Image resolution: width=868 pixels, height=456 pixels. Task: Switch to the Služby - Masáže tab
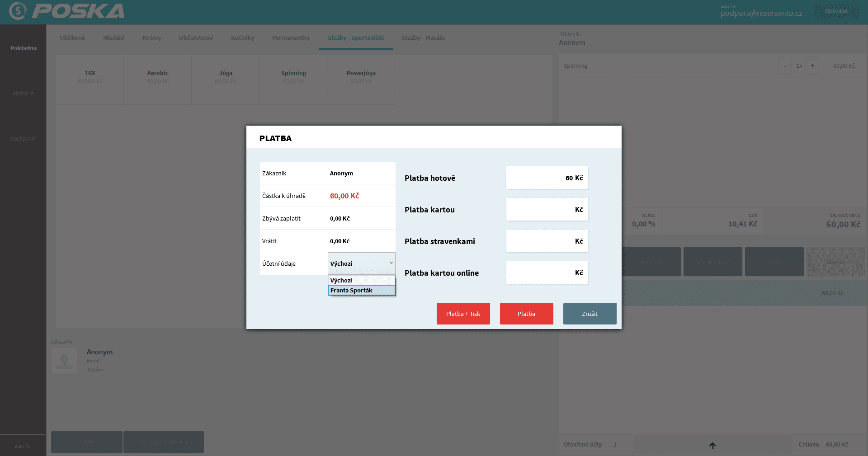point(423,38)
